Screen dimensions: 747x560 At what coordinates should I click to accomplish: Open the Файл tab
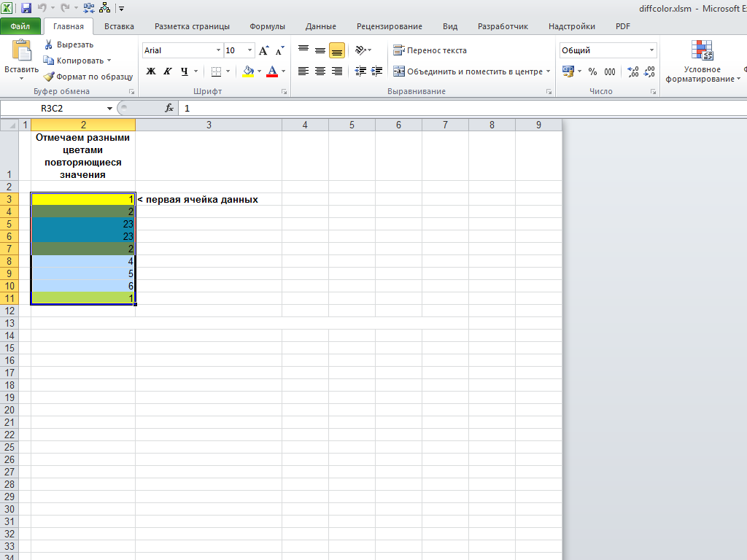[x=20, y=26]
